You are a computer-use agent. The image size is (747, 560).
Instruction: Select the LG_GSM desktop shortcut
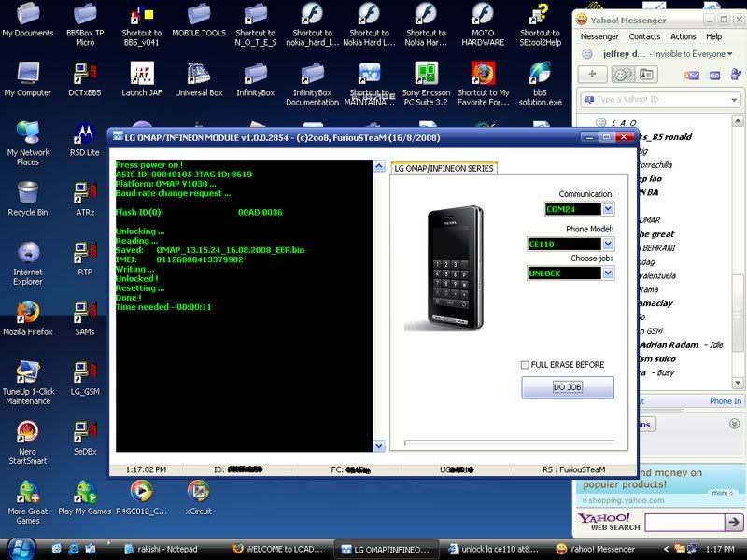point(85,379)
